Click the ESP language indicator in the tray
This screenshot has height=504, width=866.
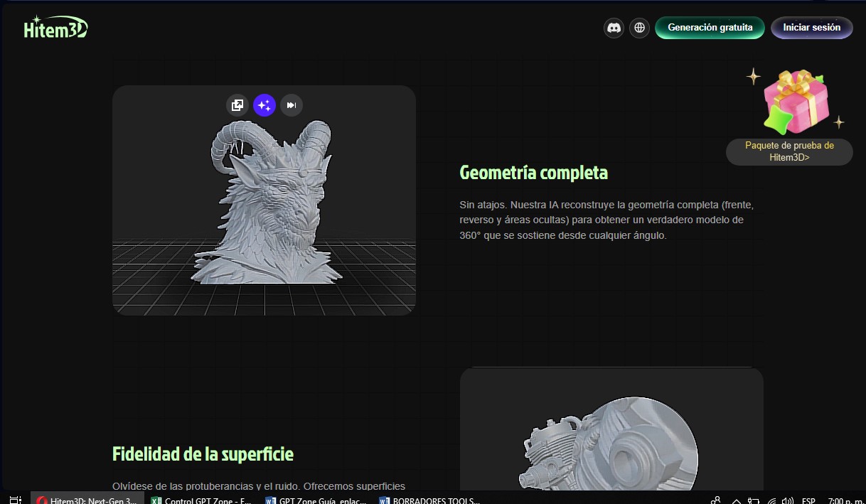(x=808, y=500)
